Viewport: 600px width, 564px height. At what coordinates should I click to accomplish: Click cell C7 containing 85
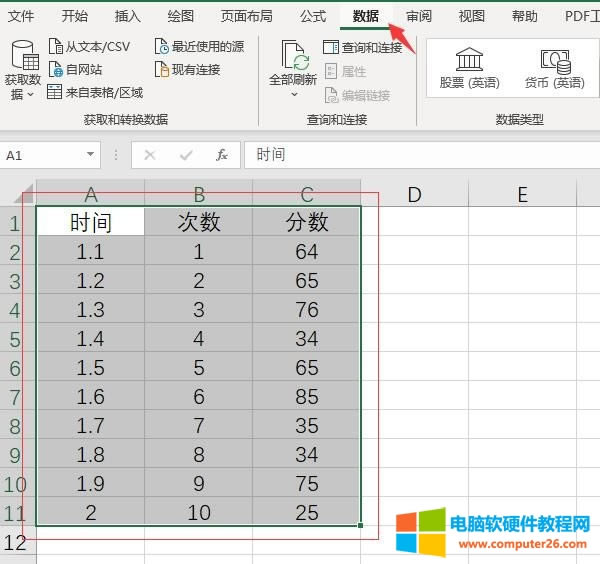[x=306, y=398]
